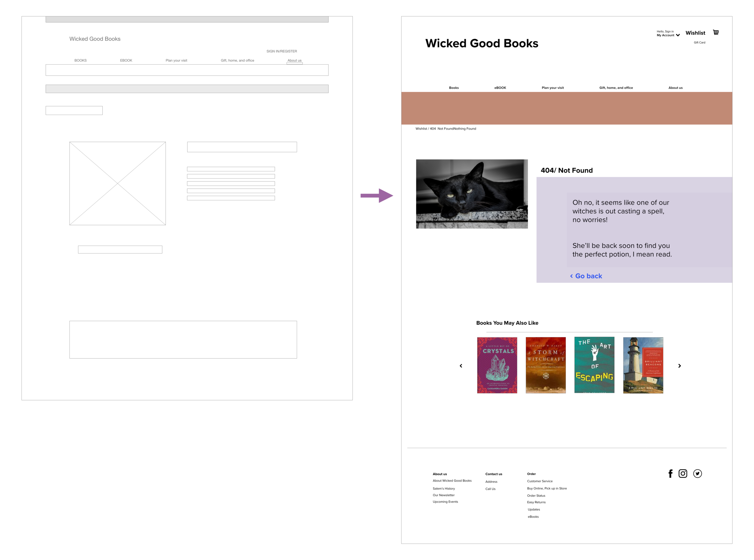Select eBOOK in the mockup navigation

[500, 88]
